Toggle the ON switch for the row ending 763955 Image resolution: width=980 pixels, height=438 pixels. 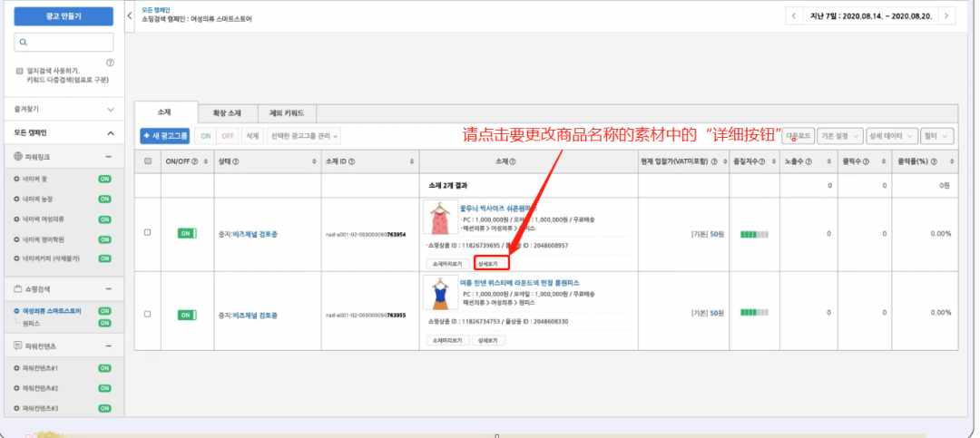pos(187,315)
